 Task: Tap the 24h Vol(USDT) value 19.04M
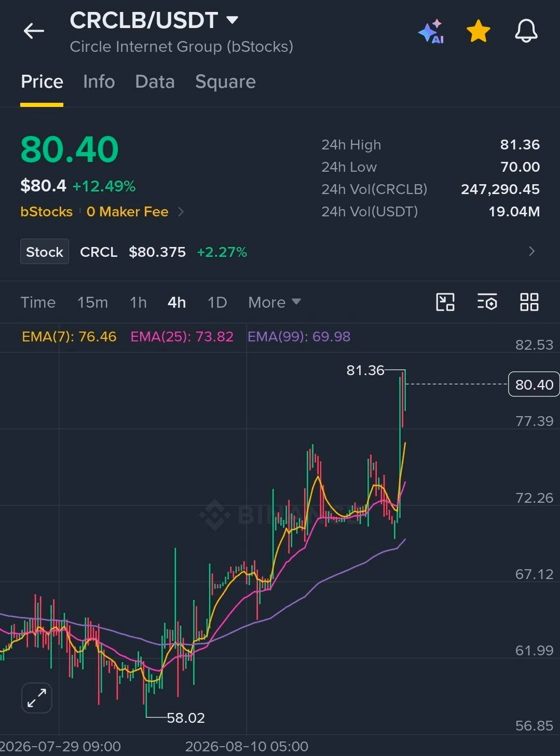(514, 212)
